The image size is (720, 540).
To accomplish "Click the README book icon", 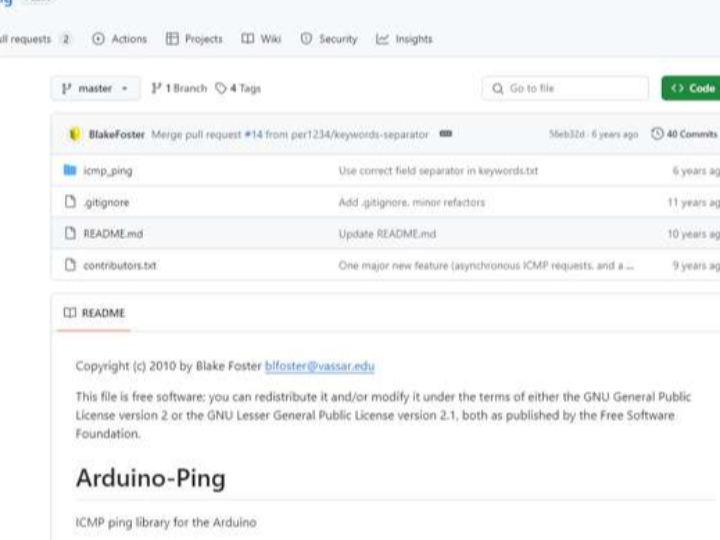I will [69, 313].
